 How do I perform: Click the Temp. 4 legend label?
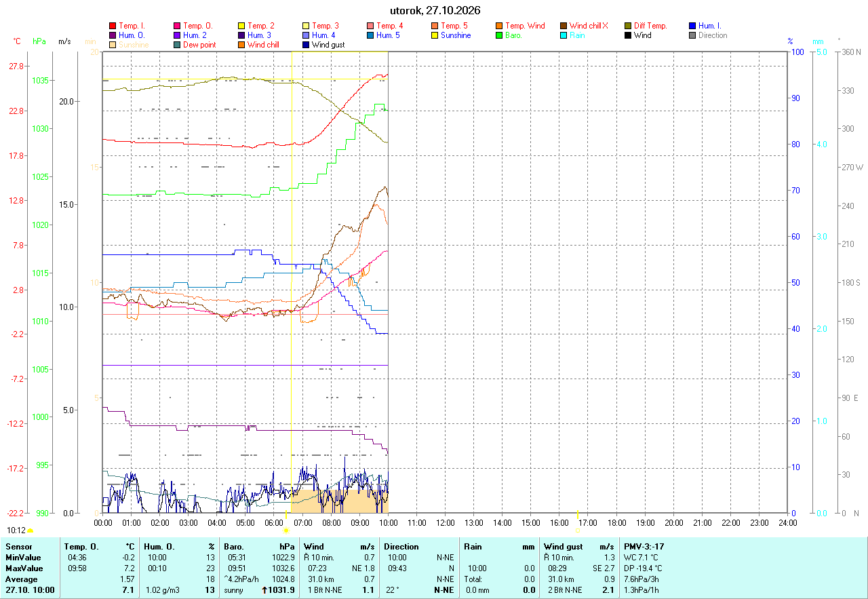390,26
